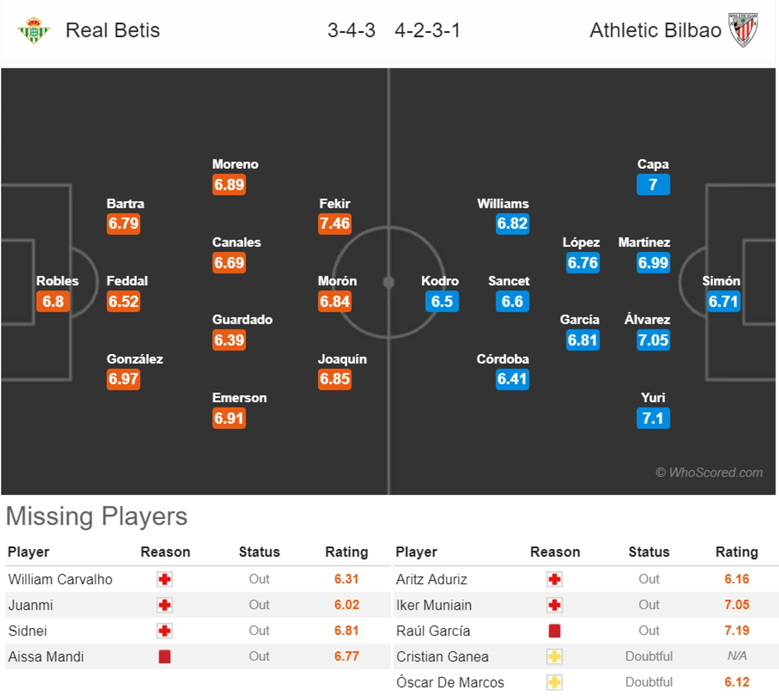
Task: Open Aritz Aduriz player link
Action: tap(431, 579)
